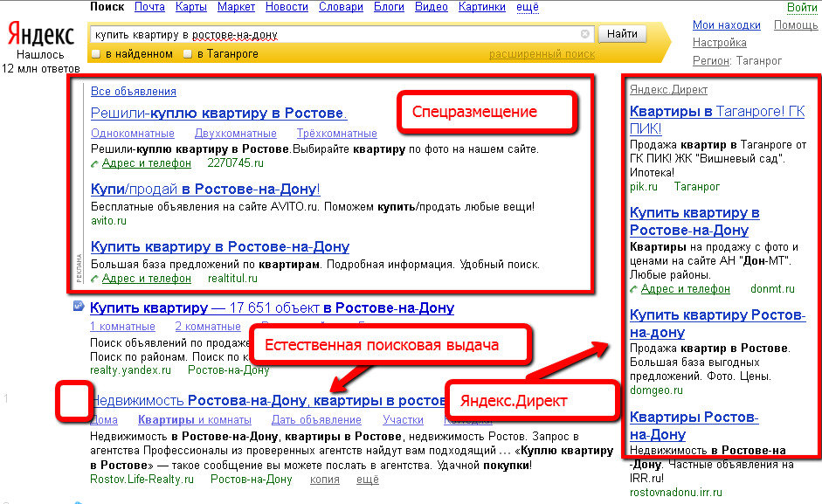Click the Войти login link
This screenshot has width=822, height=504.
802,7
